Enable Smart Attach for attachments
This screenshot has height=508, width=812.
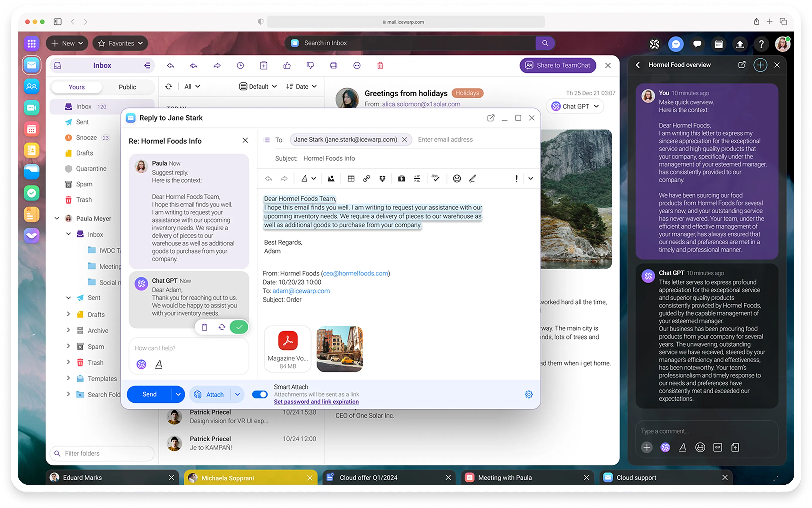click(260, 394)
